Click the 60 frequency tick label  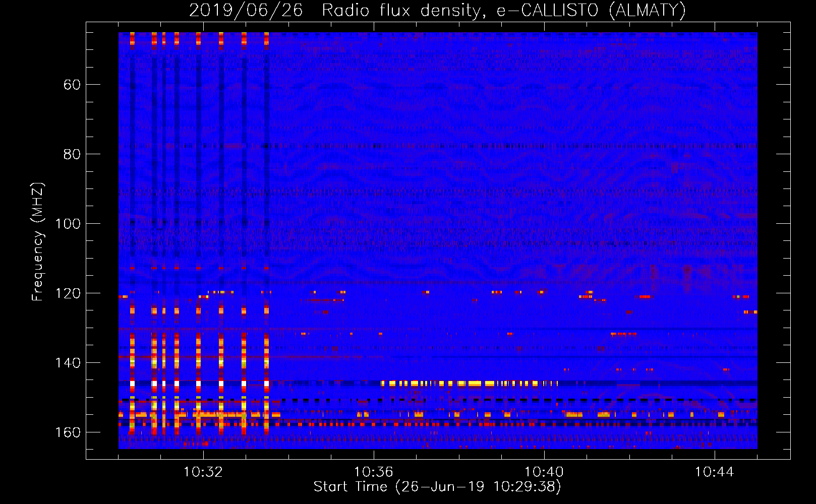click(72, 85)
